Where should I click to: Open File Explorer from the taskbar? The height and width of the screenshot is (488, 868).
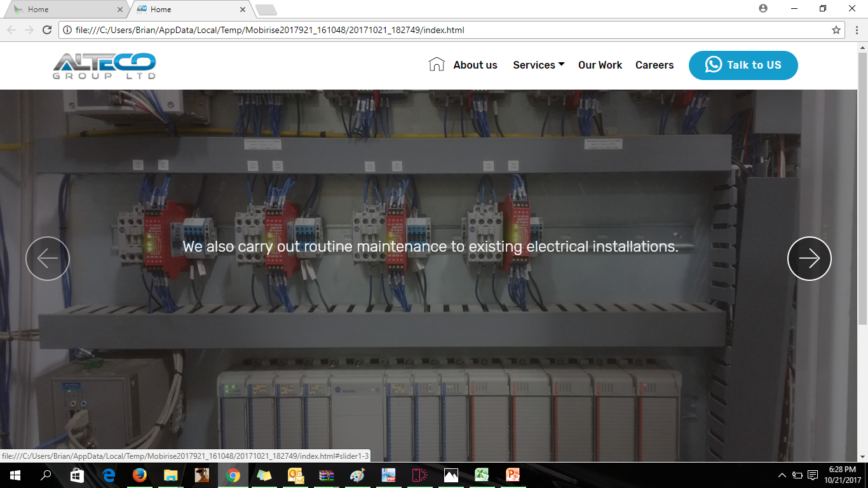[170, 475]
